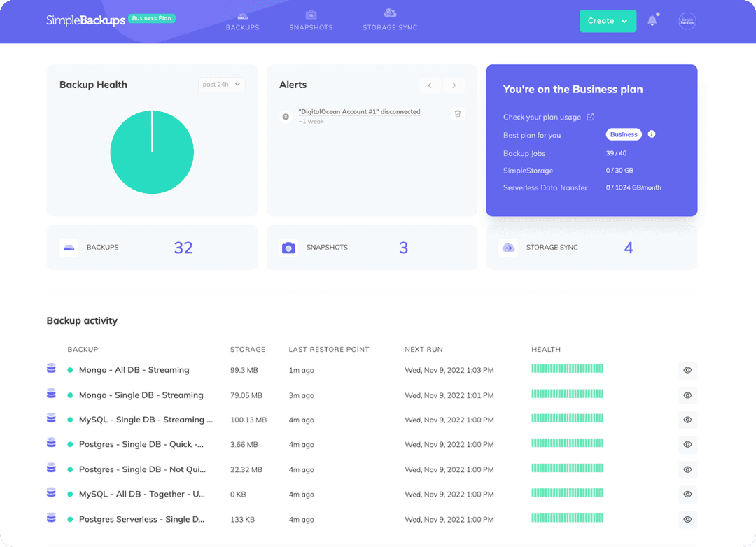Click the external link icon by plan usage

tap(590, 117)
